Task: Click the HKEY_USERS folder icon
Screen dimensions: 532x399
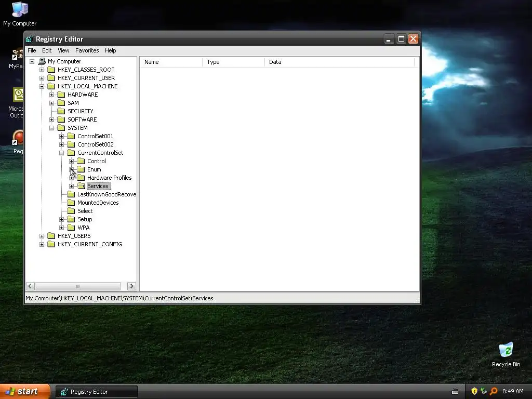Action: pos(51,236)
